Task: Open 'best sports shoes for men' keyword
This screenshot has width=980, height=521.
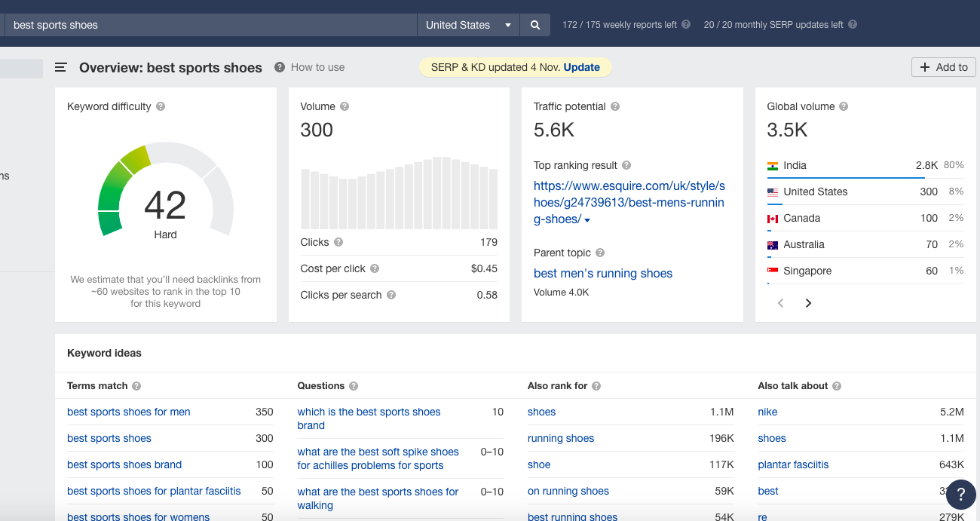Action: 129,412
